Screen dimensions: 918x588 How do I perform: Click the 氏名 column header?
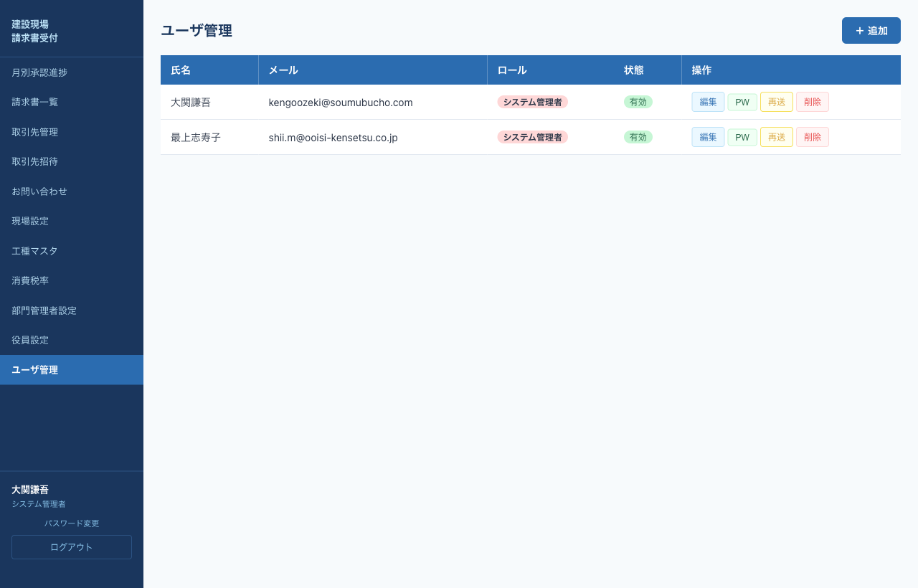tap(209, 70)
